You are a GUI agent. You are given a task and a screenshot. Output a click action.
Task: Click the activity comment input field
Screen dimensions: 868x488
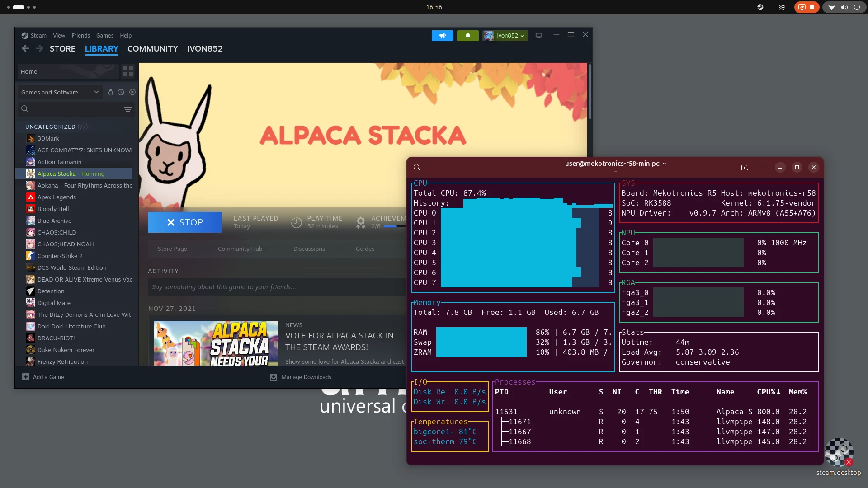277,286
